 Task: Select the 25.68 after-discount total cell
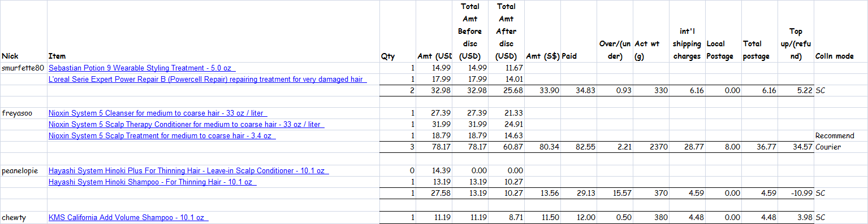[x=507, y=91]
